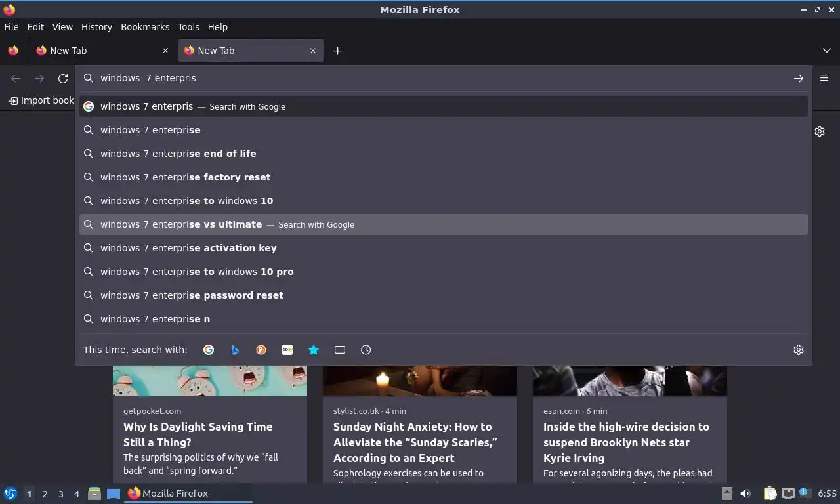Choose suggestion 'windows 7 enterprise'

coord(444,130)
